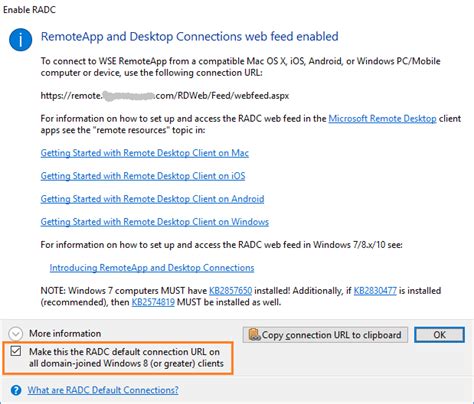Click the webfeed.aspx connection URL text
Viewport: 474px width, 404px height.
pos(165,96)
